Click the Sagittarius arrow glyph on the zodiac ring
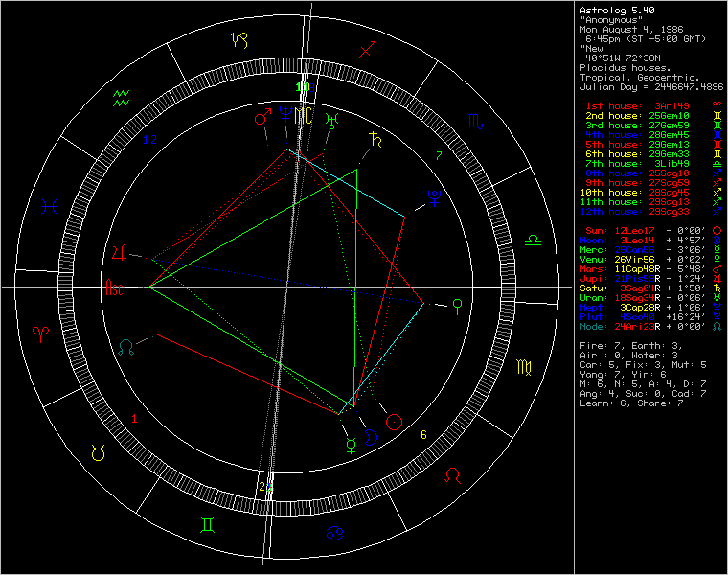This screenshot has width=728, height=575. pyautogui.click(x=367, y=50)
